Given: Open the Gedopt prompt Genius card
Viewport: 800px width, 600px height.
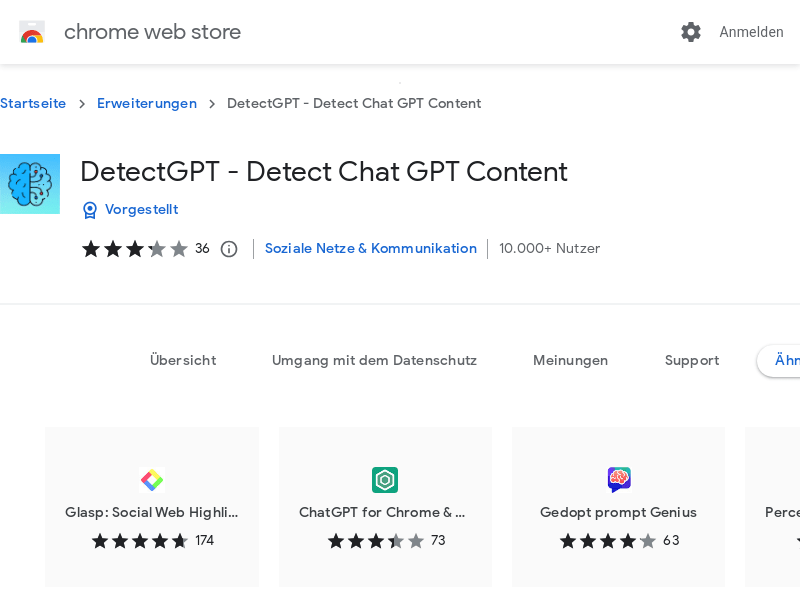Looking at the screenshot, I should pos(618,507).
